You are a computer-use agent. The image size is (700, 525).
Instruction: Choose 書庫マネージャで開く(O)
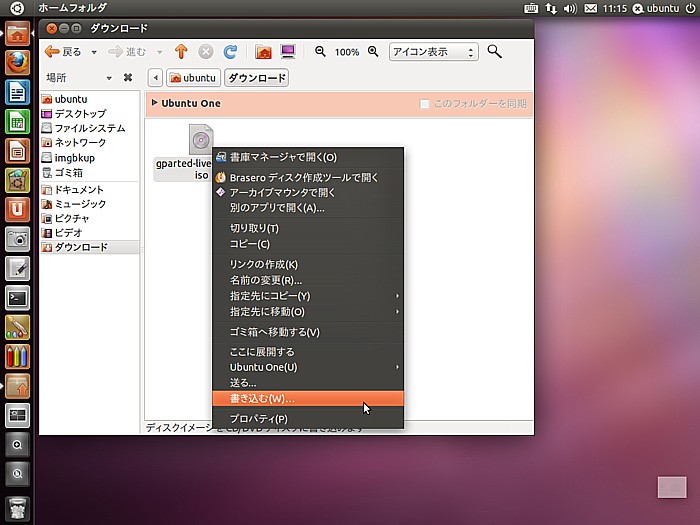(x=308, y=157)
